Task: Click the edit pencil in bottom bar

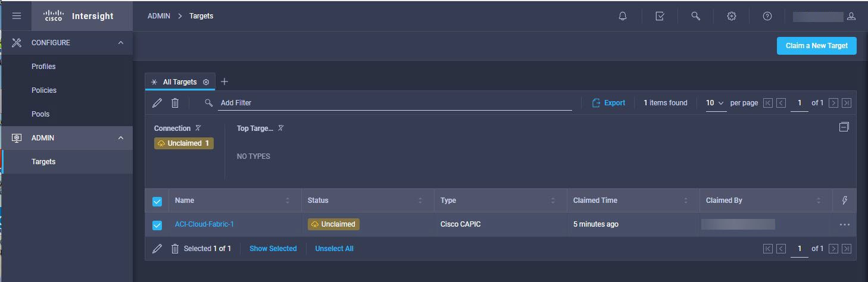Action: tap(157, 249)
